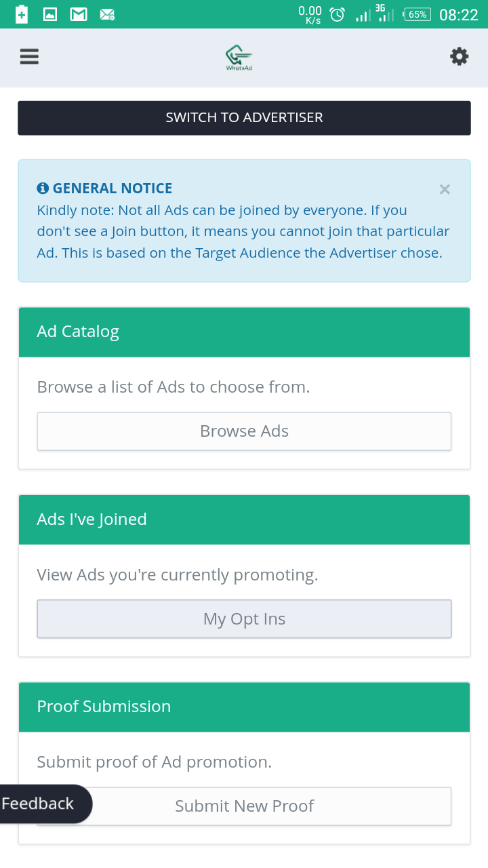Tap the alarm clock status icon

click(337, 14)
